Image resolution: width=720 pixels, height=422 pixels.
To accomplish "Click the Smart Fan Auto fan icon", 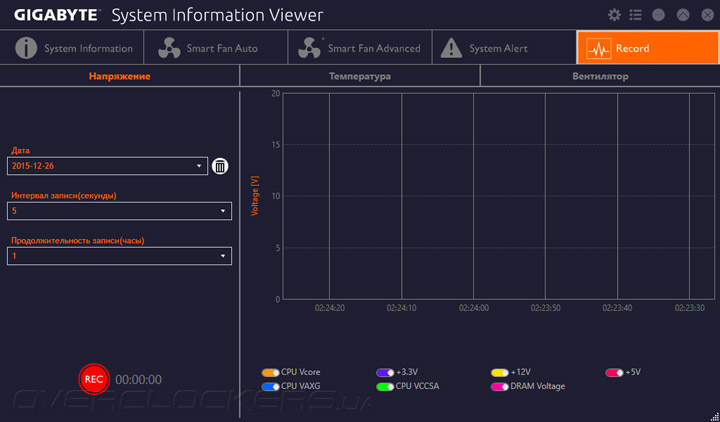I will 169,48.
